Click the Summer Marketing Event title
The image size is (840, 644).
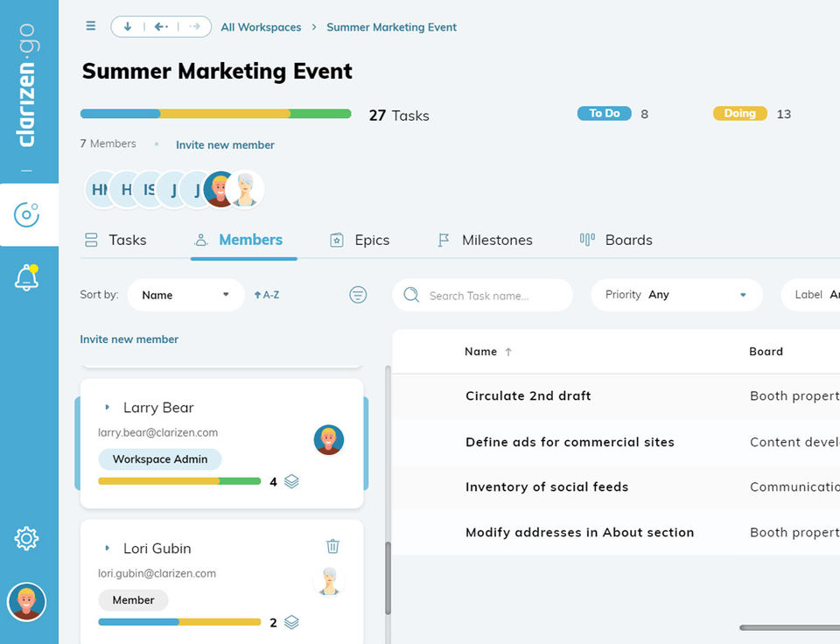(217, 71)
